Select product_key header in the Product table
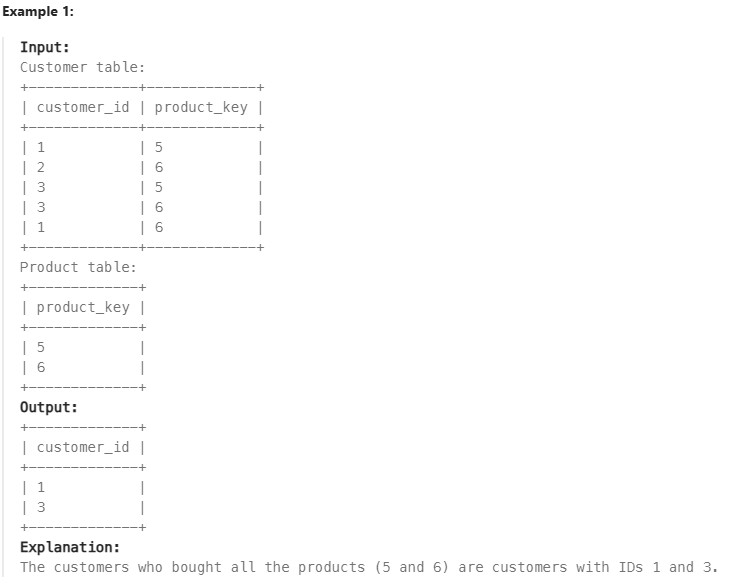738x588 pixels. pyautogui.click(x=83, y=307)
